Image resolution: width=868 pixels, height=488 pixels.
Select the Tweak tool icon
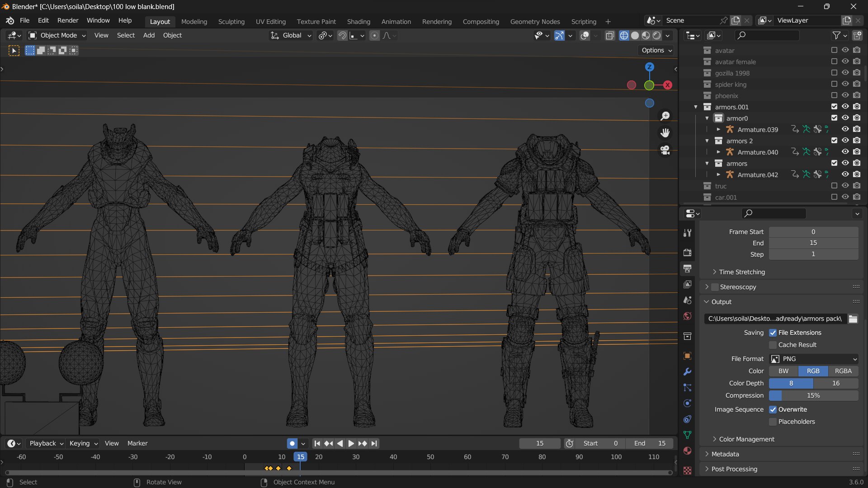[14, 51]
